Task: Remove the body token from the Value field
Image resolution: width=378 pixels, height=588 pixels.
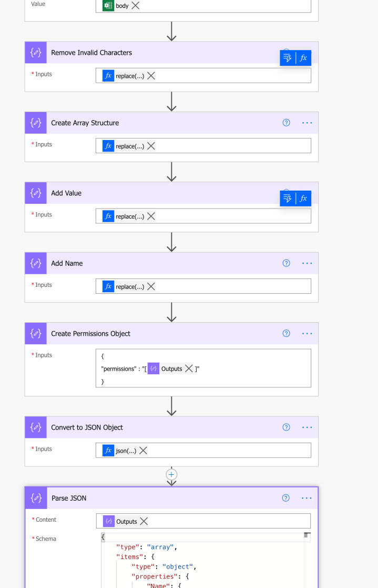Action: click(x=135, y=6)
